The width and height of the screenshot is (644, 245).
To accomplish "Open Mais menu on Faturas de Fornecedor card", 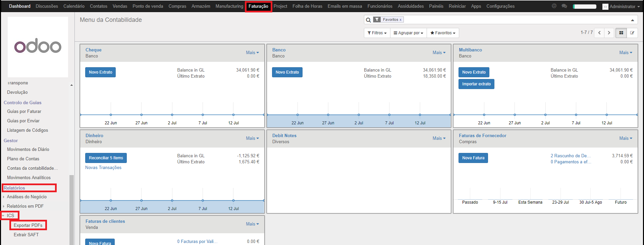I will click(626, 138).
